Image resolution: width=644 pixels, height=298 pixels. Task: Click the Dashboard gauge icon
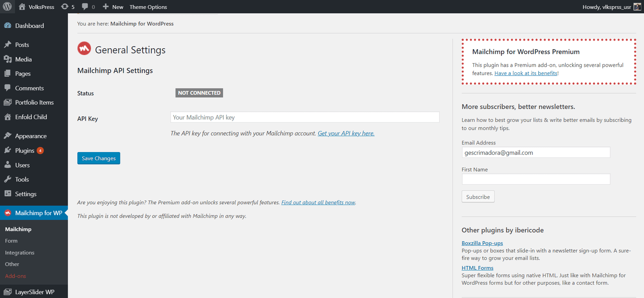pyautogui.click(x=8, y=25)
